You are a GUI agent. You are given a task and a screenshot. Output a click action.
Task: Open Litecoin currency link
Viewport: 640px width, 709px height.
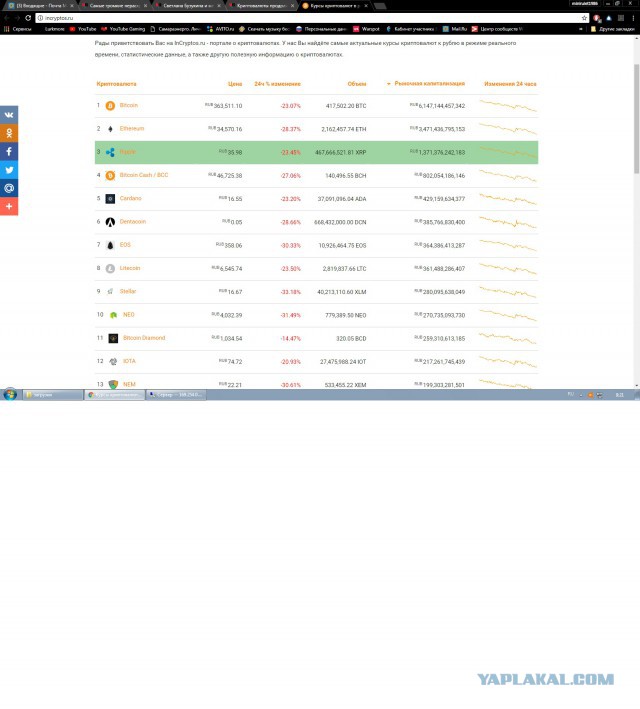click(x=130, y=268)
